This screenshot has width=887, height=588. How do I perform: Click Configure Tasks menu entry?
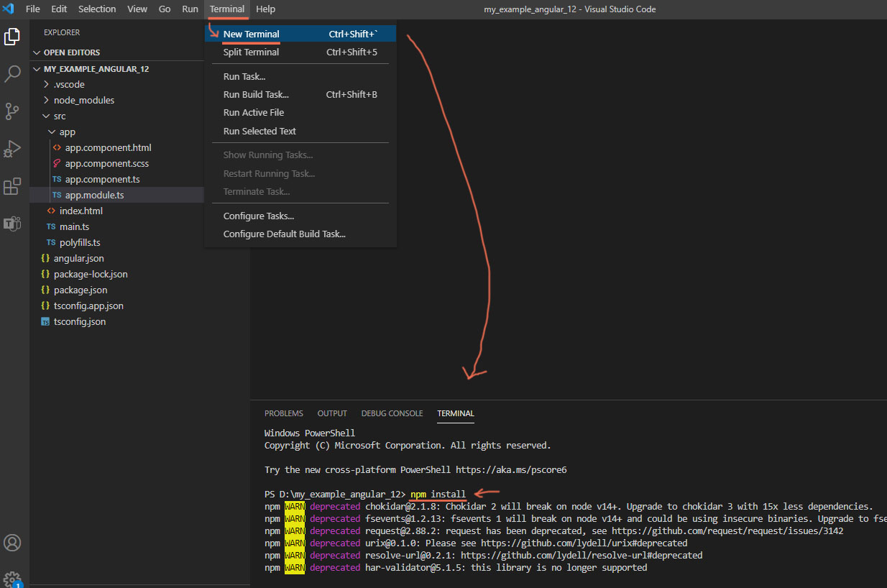258,216
